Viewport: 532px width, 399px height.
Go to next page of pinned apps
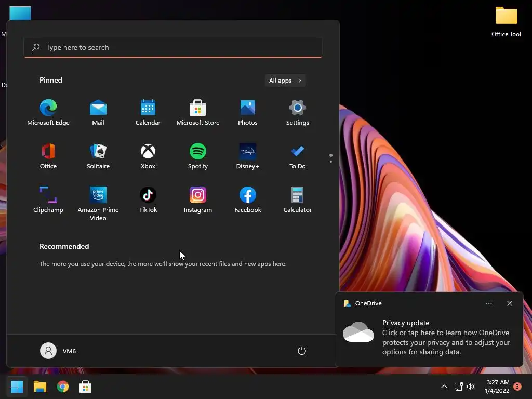331,162
